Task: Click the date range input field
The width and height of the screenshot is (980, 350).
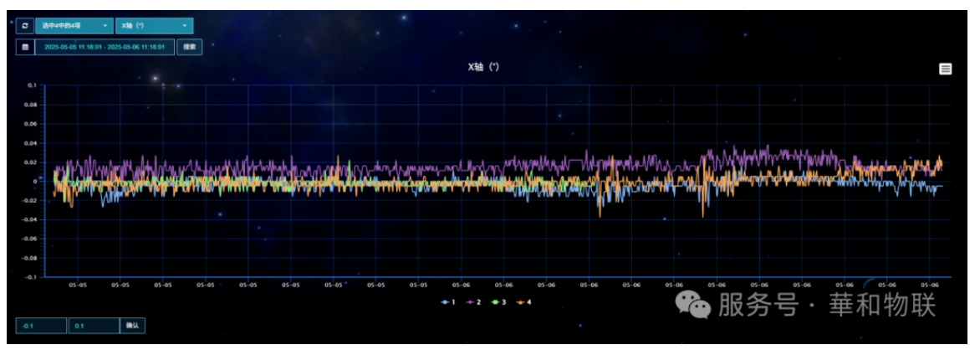Action: click(105, 48)
